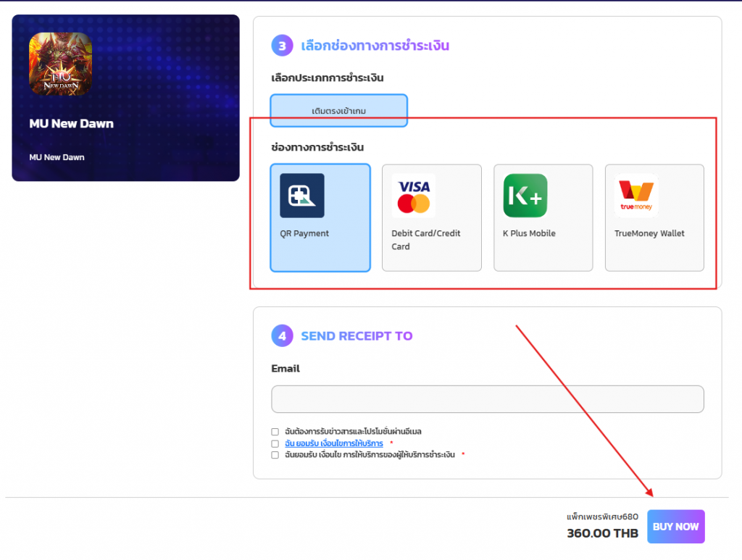Click the large MU New Dawn title
The width and height of the screenshot is (742, 560).
tap(72, 123)
